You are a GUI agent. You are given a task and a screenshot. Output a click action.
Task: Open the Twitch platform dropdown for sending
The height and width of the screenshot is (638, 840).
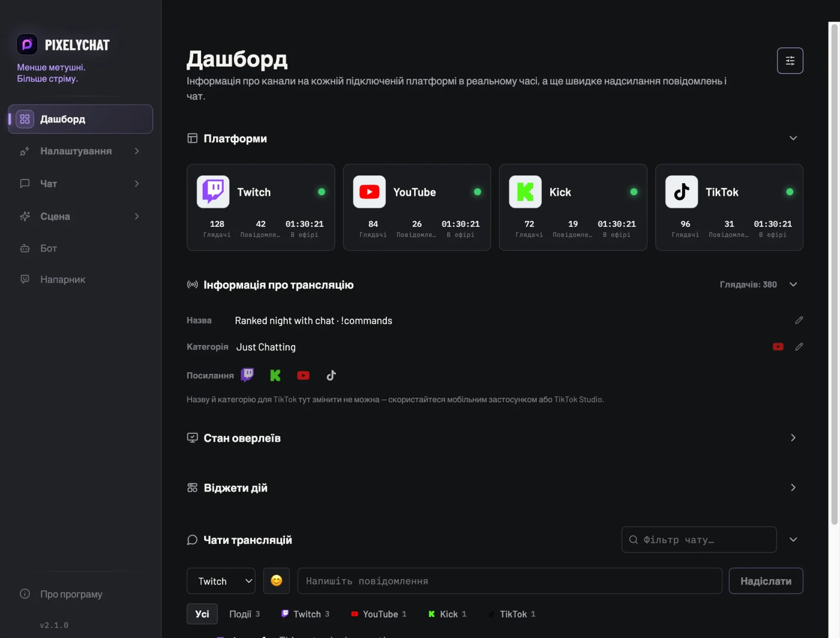[221, 581]
